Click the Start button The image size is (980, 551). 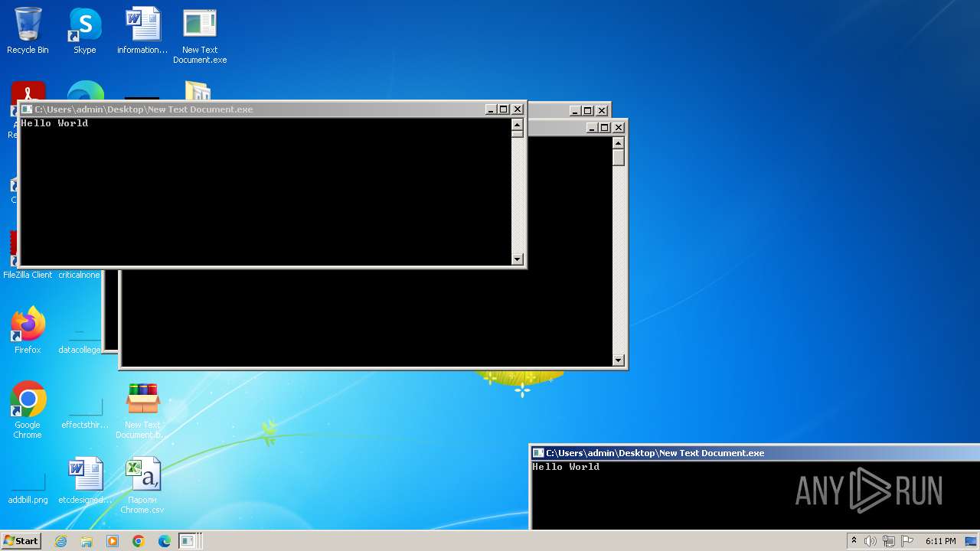21,541
